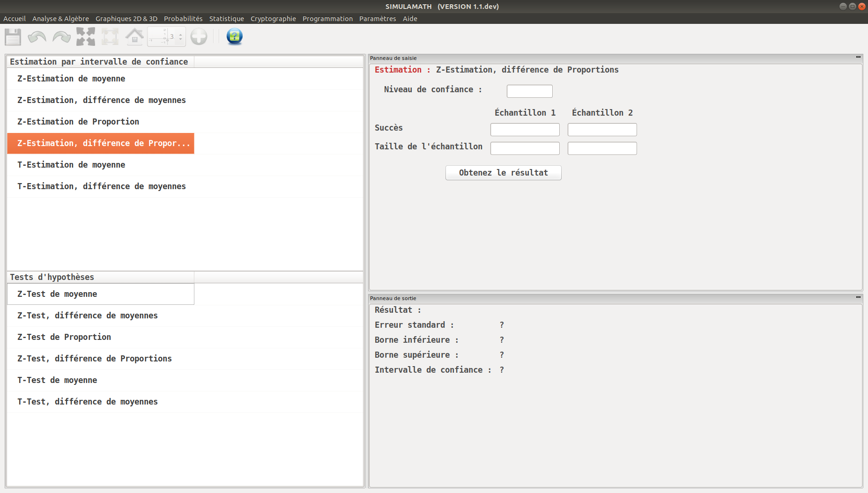Click the fit-to-frame zoom icon
868x493 pixels.
[110, 37]
